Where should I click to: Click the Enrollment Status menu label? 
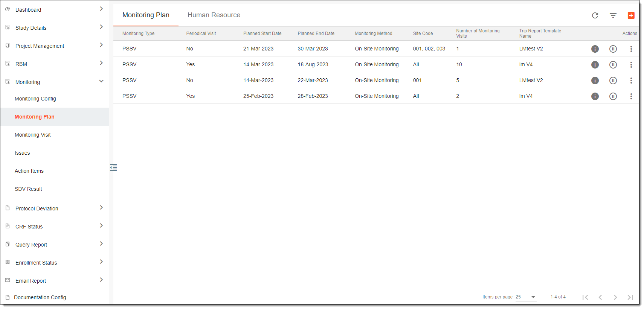36,263
